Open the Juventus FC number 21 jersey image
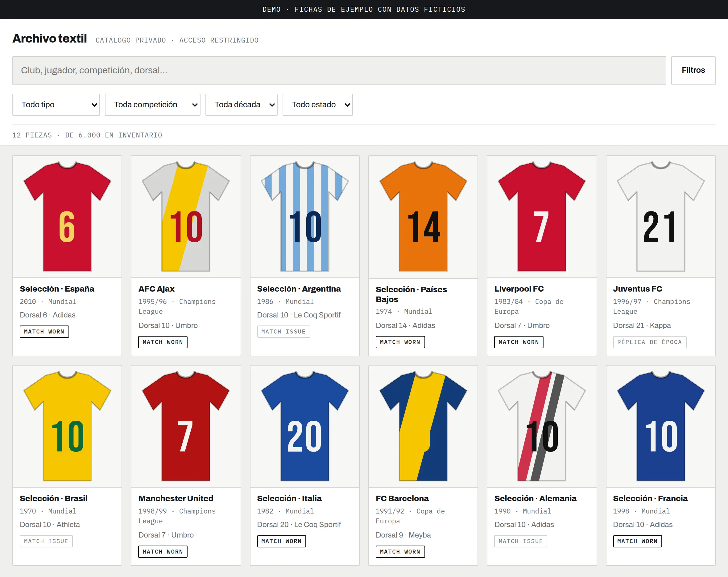This screenshot has height=577, width=728. [660, 217]
